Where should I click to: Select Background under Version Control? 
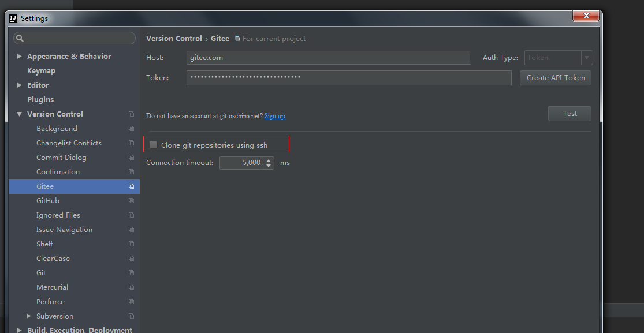pyautogui.click(x=57, y=129)
